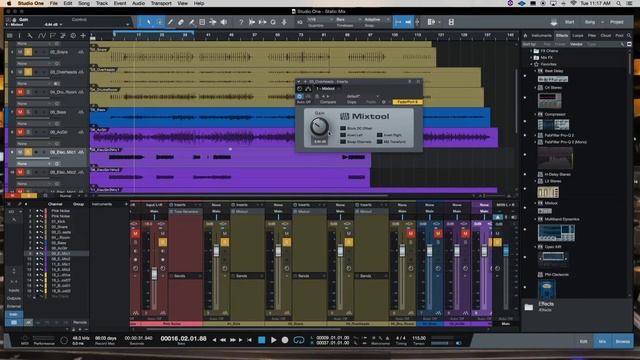
Task: Click the Q quantize icon in toolbar
Action: click(x=273, y=22)
